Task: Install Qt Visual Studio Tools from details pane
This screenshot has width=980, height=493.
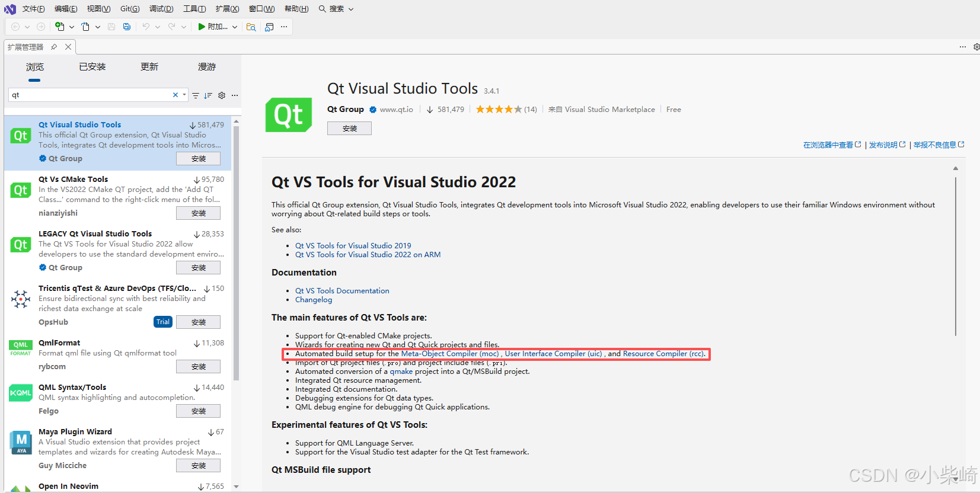Action: pos(349,129)
